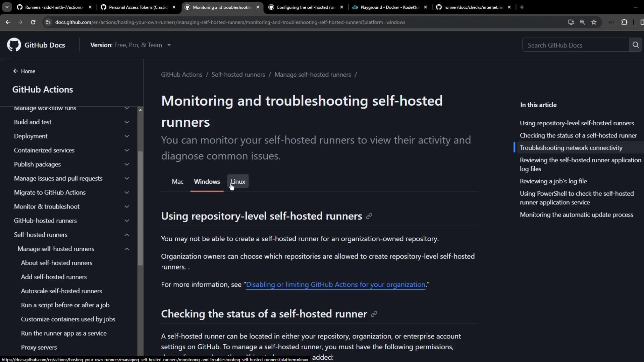644x362 pixels.
Task: Switch to the Linux platform tab
Action: pyautogui.click(x=238, y=181)
